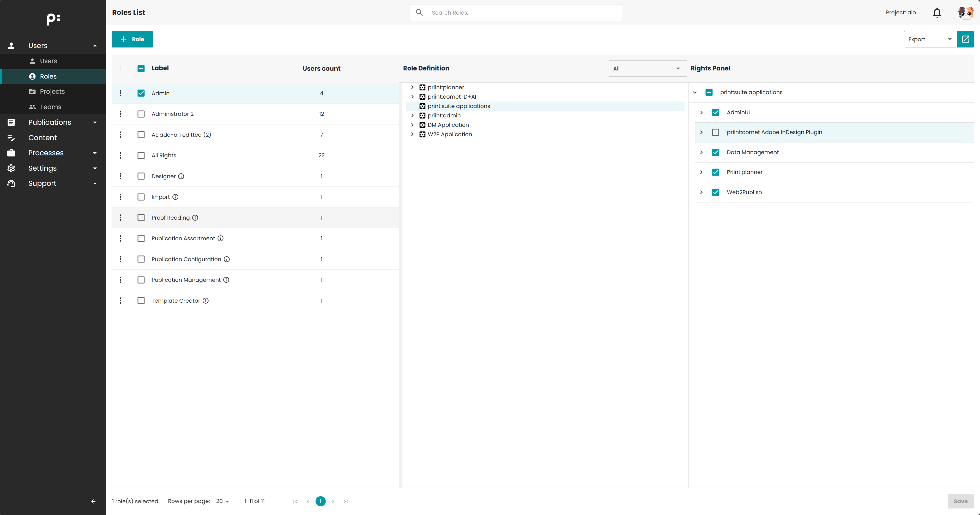980x515 pixels.
Task: Open the Teams menu item
Action: [50, 107]
